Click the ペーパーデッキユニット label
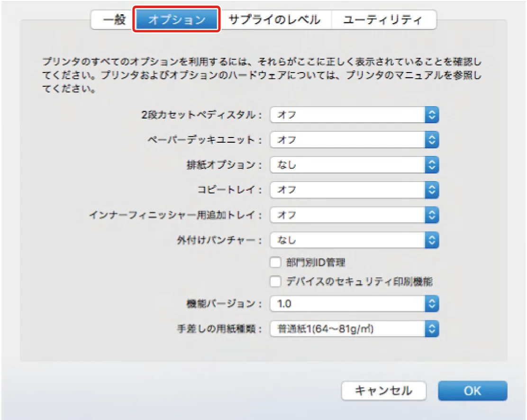This screenshot has height=420, width=527. click(x=204, y=140)
